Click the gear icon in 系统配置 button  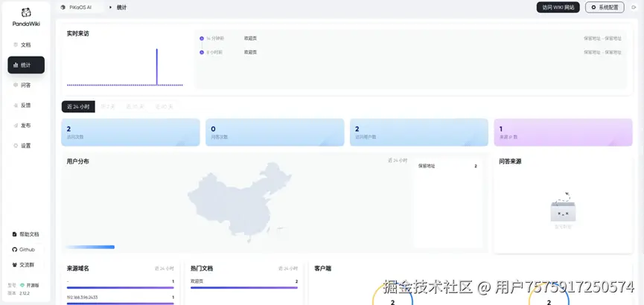pyautogui.click(x=593, y=7)
